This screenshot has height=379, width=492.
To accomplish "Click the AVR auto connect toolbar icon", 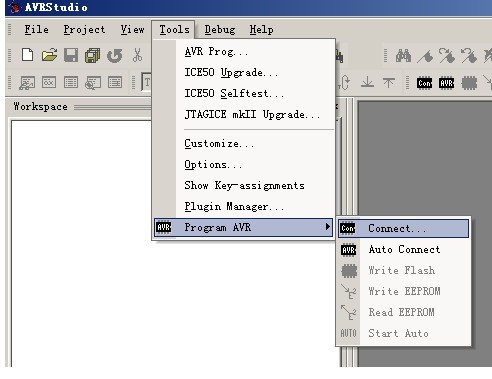I will [x=446, y=83].
